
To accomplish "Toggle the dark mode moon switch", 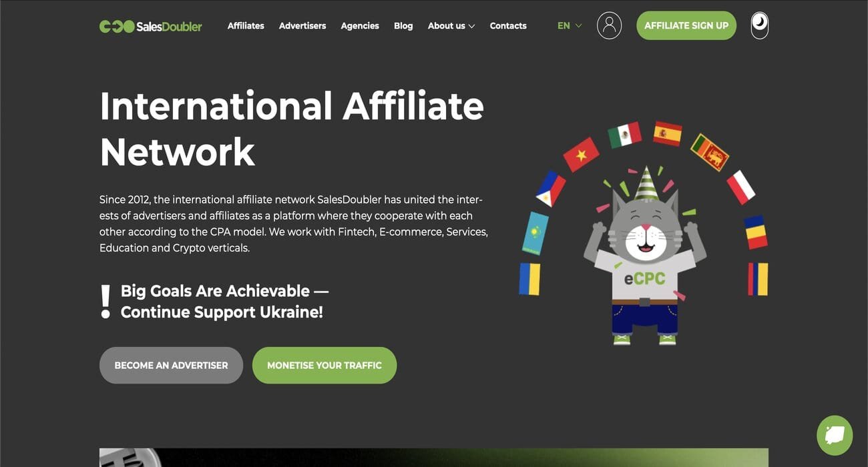I will pos(759,25).
